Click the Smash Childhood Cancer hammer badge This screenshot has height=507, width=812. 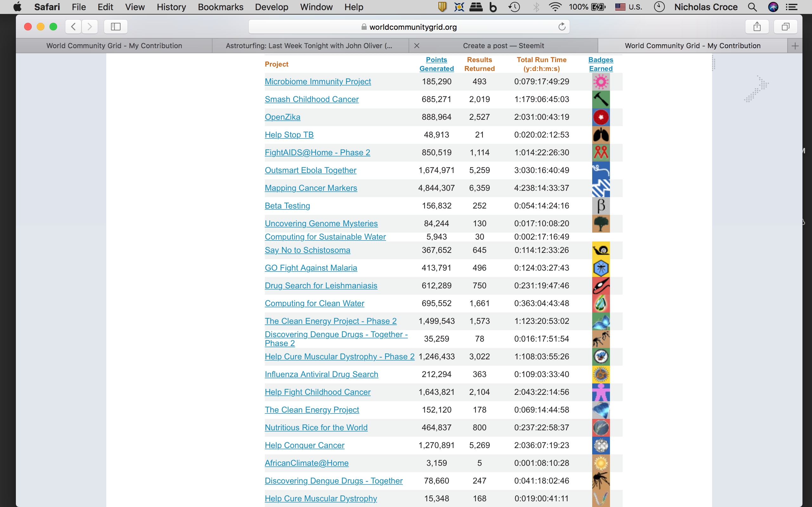[x=601, y=99]
